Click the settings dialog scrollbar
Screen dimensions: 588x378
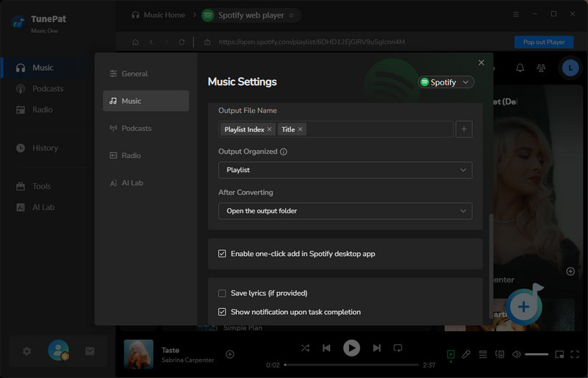[491, 266]
